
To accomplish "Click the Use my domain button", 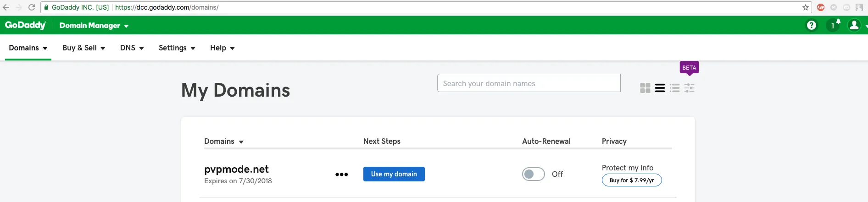I will (394, 174).
